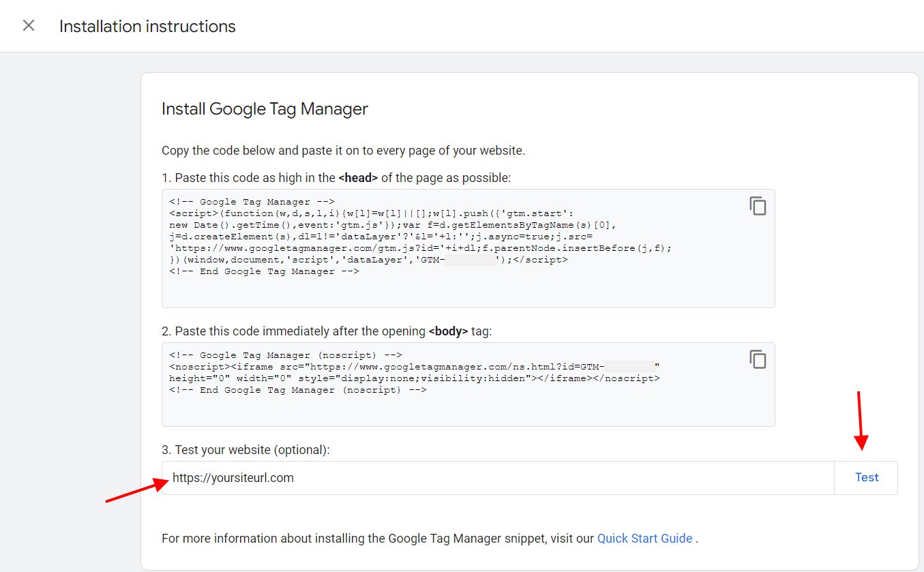Copy the head section code snippet
The width and height of the screenshot is (924, 572).
pyautogui.click(x=758, y=206)
